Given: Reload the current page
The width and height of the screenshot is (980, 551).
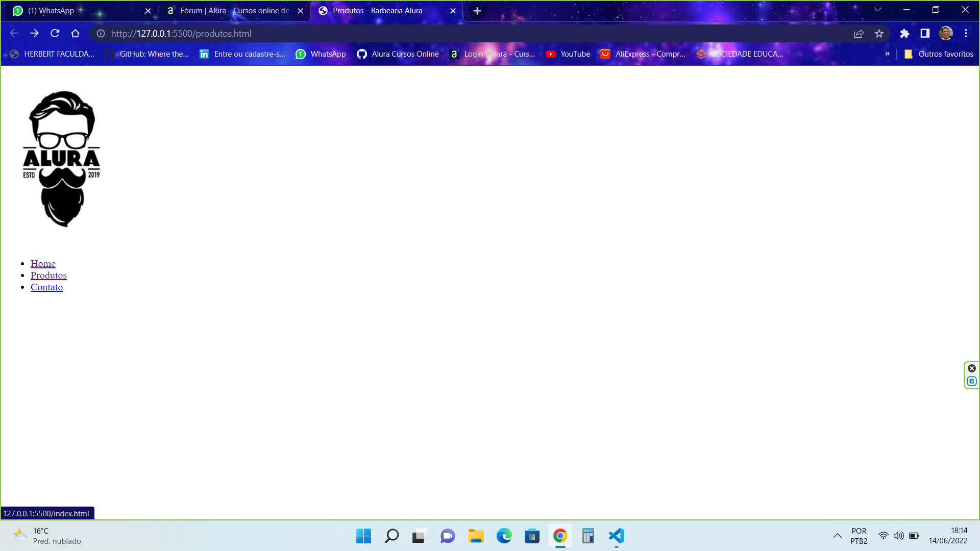Looking at the screenshot, I should click(55, 34).
